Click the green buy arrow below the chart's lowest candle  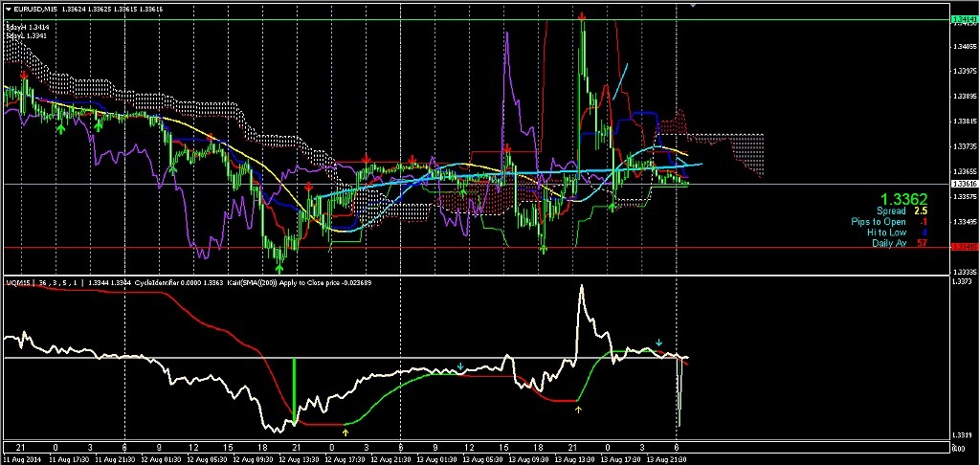[280, 255]
